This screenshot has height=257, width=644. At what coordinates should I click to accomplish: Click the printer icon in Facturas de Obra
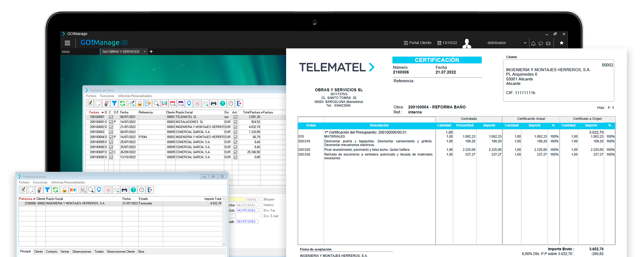pos(214,103)
